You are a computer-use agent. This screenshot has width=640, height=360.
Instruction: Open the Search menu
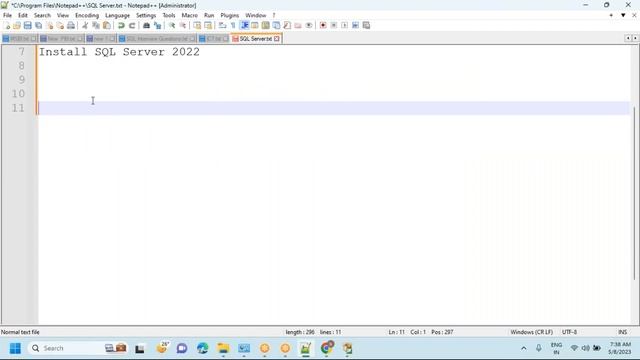pyautogui.click(x=42, y=16)
